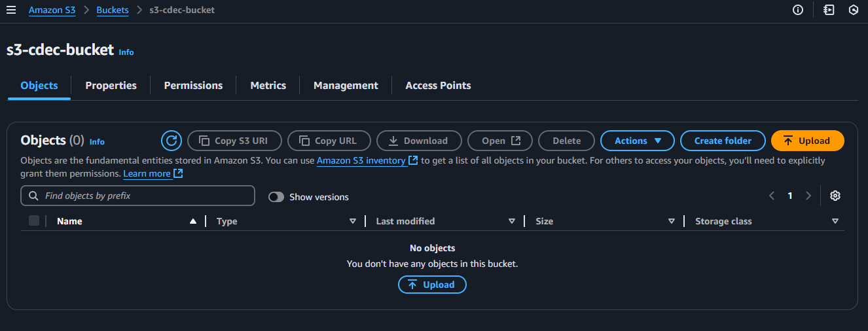The image size is (868, 331).
Task: Sort by Last modified column arrow
Action: tap(512, 221)
